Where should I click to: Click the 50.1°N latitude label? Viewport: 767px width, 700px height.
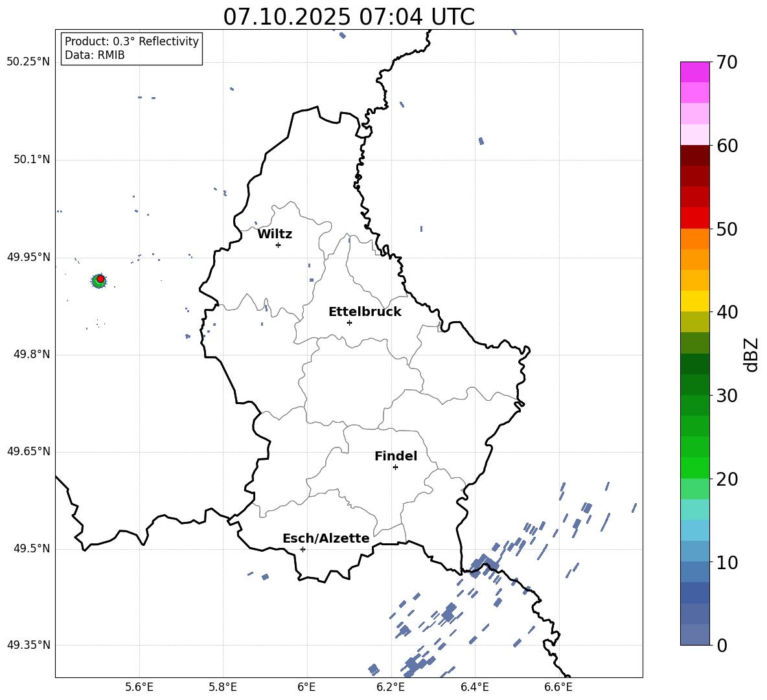[x=32, y=160]
